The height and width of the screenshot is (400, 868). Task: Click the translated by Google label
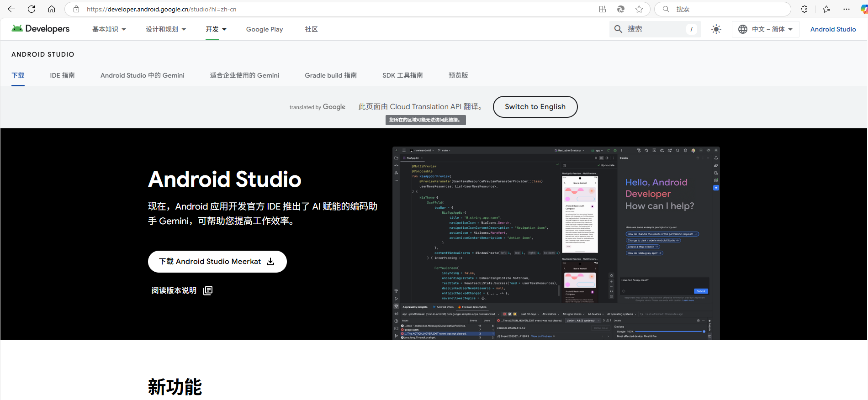(x=318, y=107)
